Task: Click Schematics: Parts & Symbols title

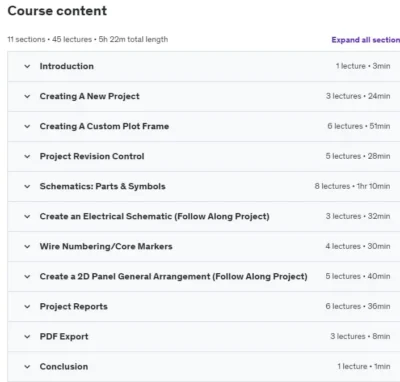Action: 103,186
